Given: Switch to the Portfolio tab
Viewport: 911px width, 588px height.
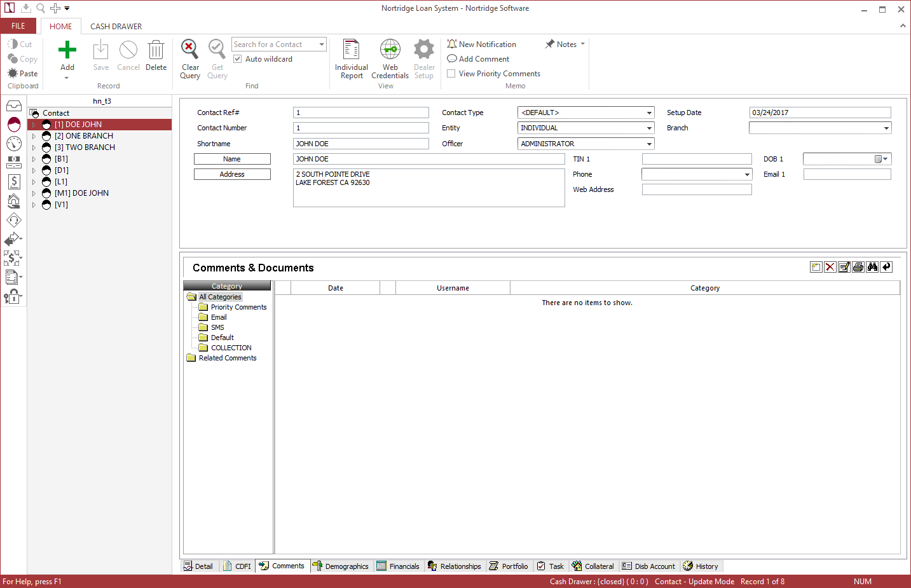Looking at the screenshot, I should 509,566.
